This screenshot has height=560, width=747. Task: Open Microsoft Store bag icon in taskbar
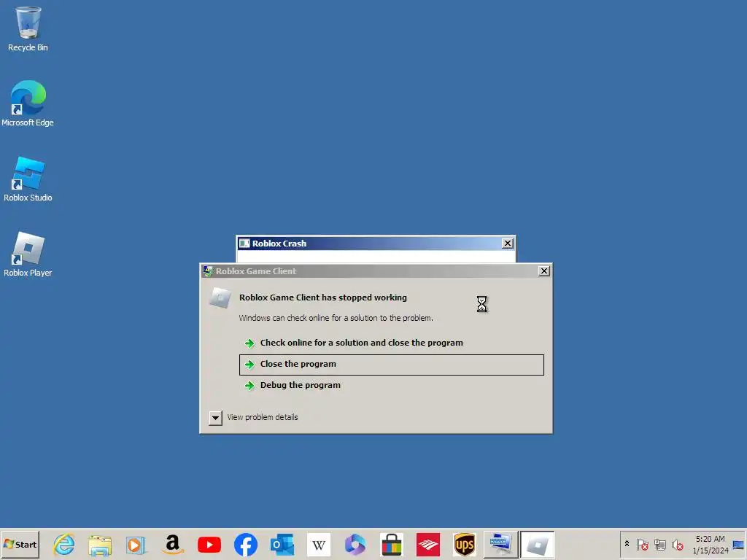392,545
